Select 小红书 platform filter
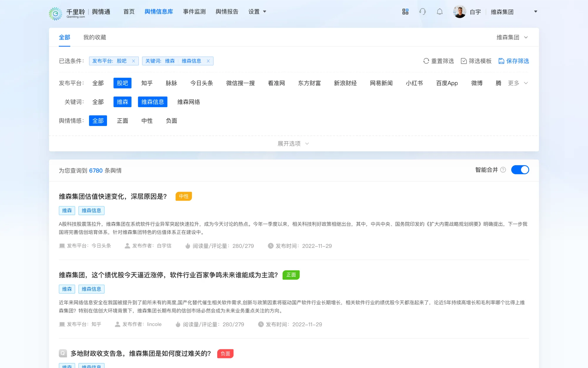The width and height of the screenshot is (588, 368). 414,83
